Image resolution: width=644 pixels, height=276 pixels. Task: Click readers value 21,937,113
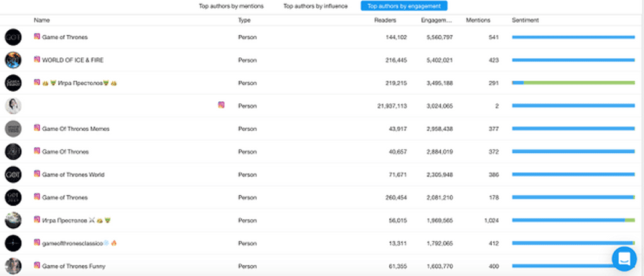[x=392, y=106]
